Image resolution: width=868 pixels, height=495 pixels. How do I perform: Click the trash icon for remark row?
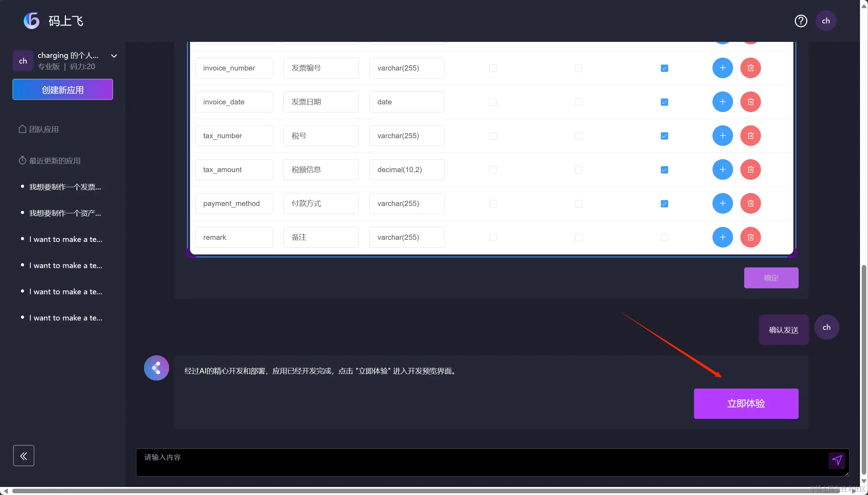click(750, 237)
